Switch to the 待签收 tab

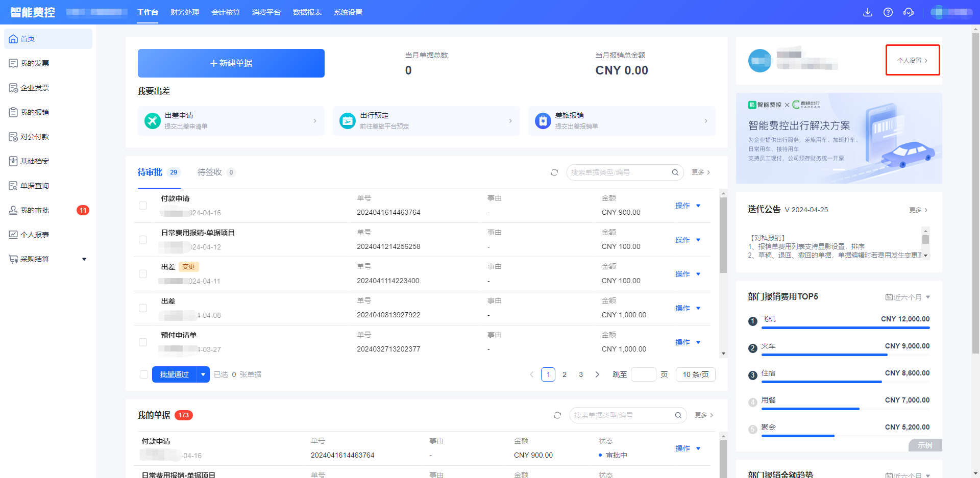(210, 172)
